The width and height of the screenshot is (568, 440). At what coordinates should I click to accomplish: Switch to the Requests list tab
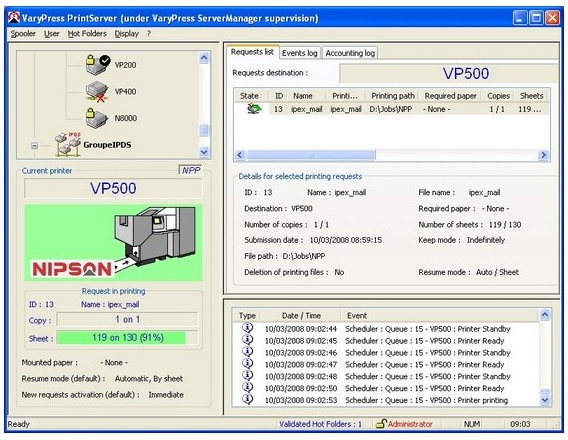click(252, 52)
